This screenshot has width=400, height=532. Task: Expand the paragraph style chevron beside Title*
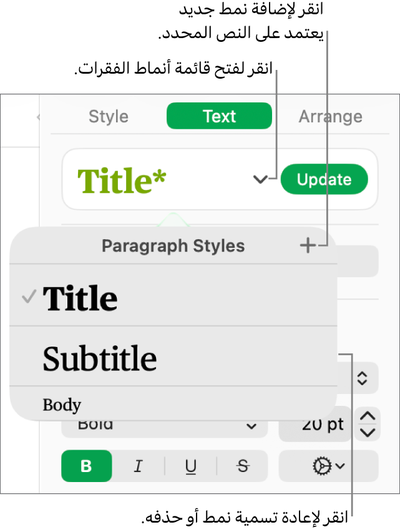tap(260, 180)
